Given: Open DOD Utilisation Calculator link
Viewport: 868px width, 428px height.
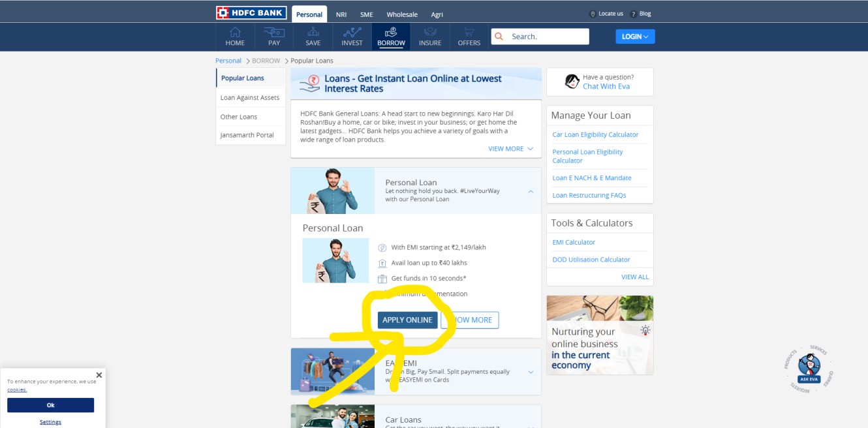Looking at the screenshot, I should [591, 260].
